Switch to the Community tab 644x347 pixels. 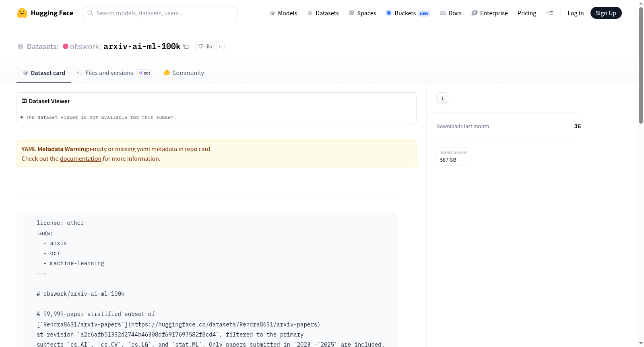pyautogui.click(x=184, y=73)
